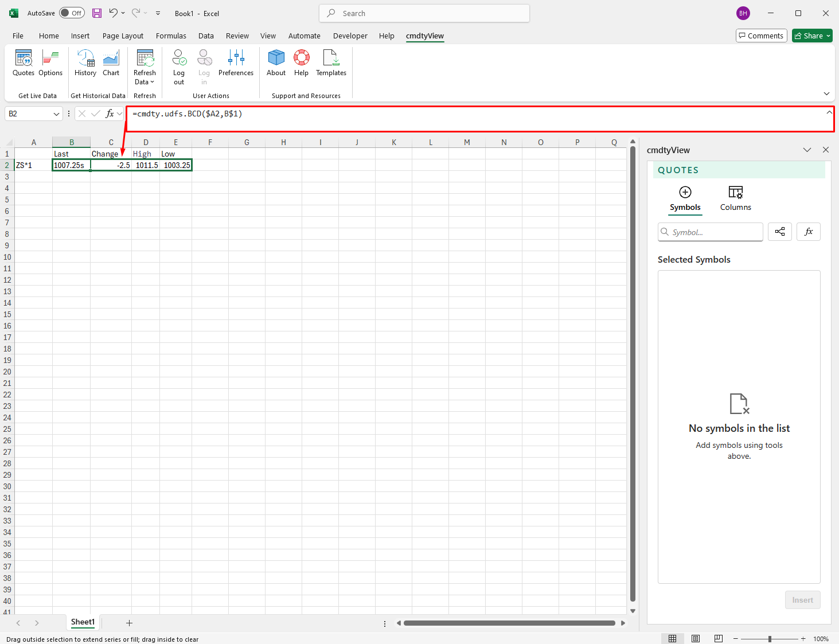Open cmdtyView task pane options chevron
Viewport: 839px width, 644px height.
[807, 150]
